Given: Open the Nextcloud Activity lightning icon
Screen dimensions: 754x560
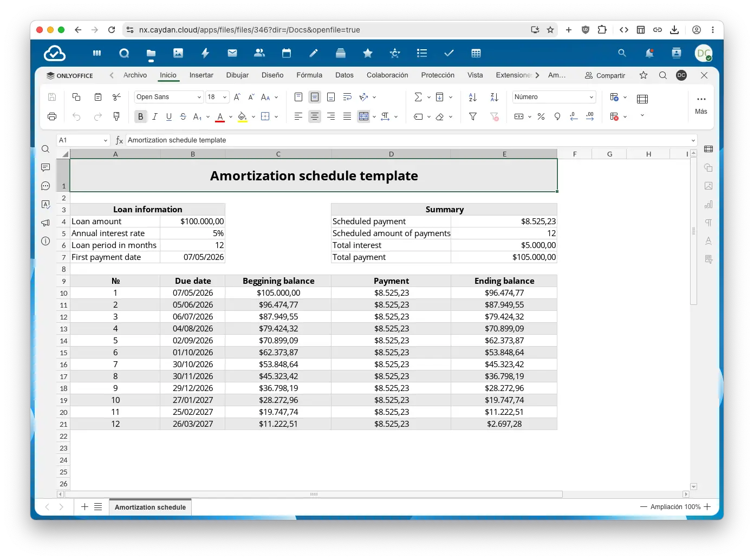Looking at the screenshot, I should pos(205,53).
